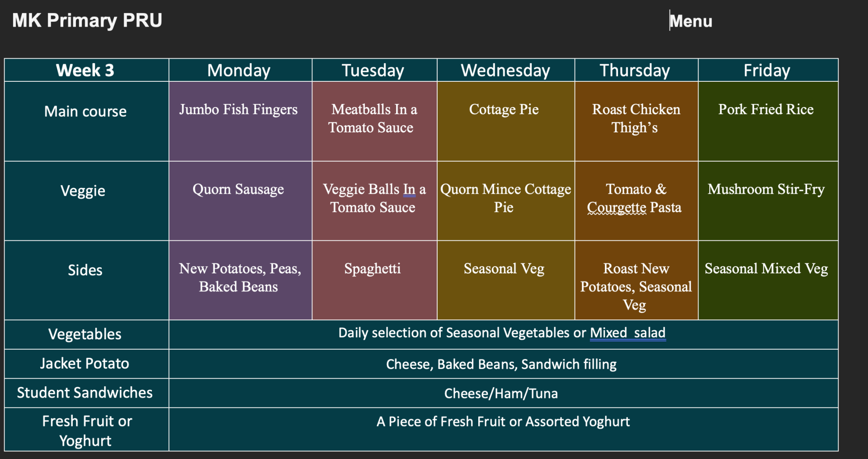The height and width of the screenshot is (459, 868).
Task: Click the Roast Chicken Thigh's cell
Action: pos(636,121)
